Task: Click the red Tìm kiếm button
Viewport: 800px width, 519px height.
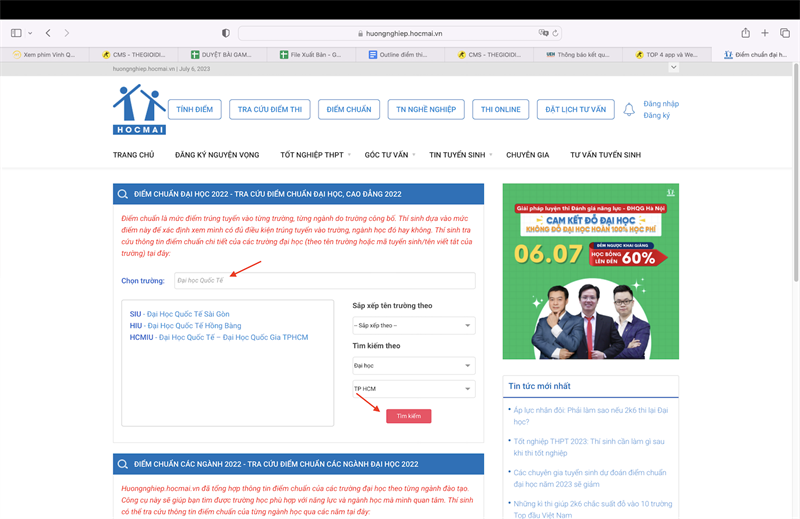Action: tap(409, 416)
